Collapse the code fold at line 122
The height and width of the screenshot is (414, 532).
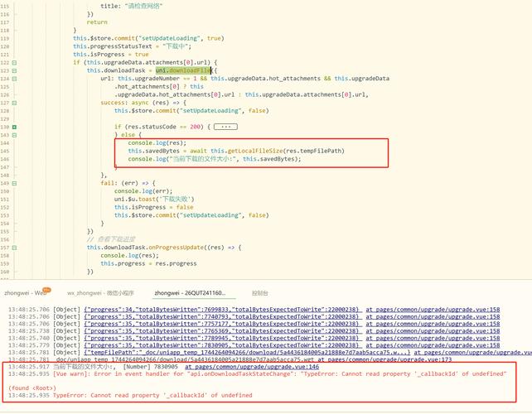(15, 62)
